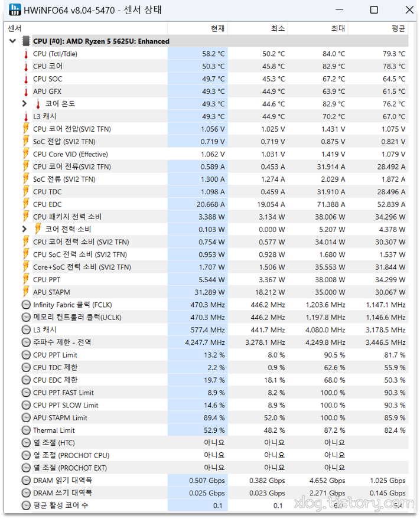Click lightning icon of CPU 패키지 전력 소비

point(26,217)
